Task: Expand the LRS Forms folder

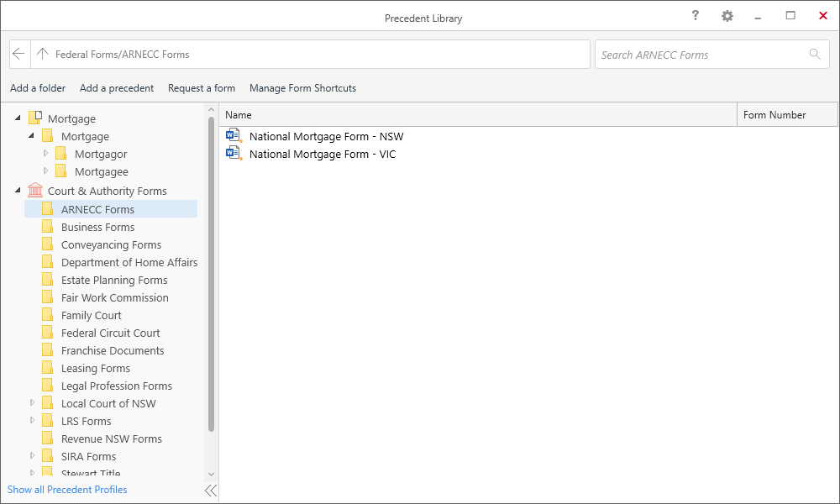Action: pos(32,421)
